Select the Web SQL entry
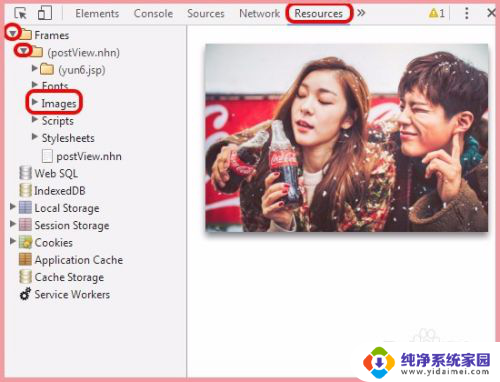Viewport: 500px width, 382px height. coord(56,173)
